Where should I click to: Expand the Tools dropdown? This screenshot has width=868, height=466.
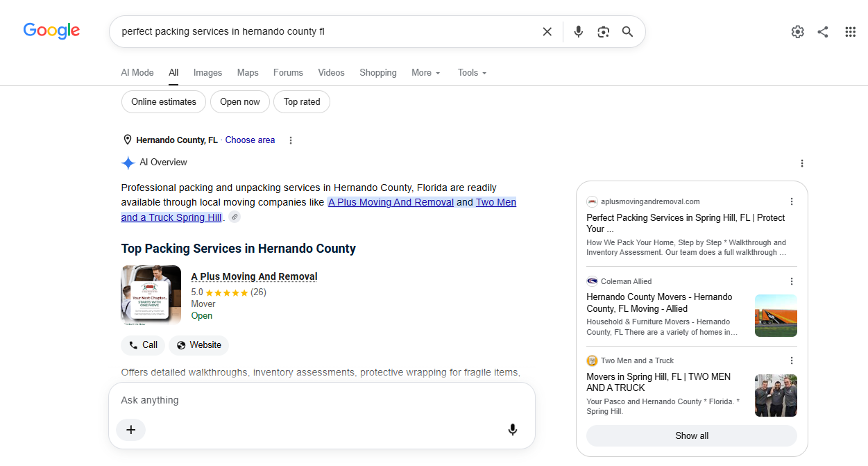point(472,72)
